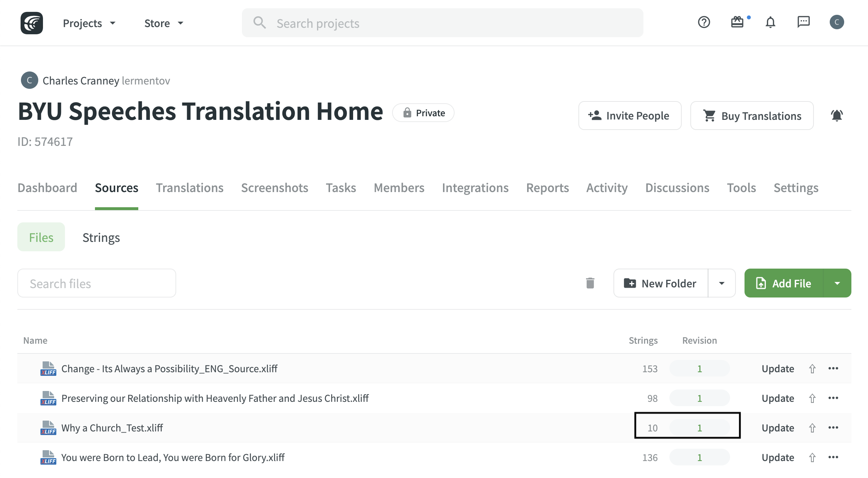The width and height of the screenshot is (868, 478).
Task: Click the Revision column header
Action: [699, 340]
